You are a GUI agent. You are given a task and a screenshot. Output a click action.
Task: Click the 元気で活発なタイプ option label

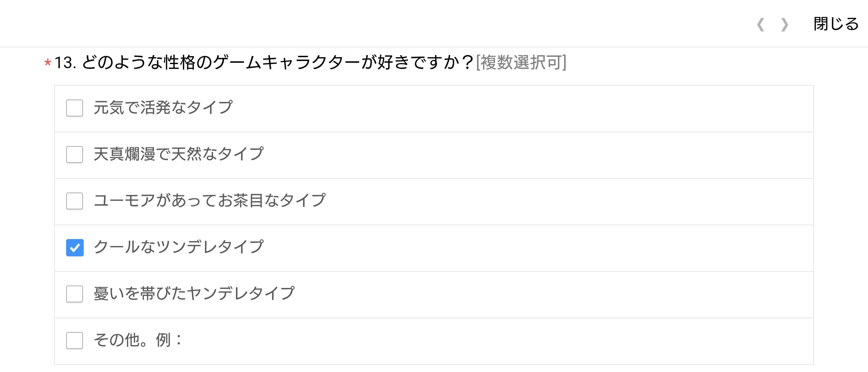pos(163,107)
